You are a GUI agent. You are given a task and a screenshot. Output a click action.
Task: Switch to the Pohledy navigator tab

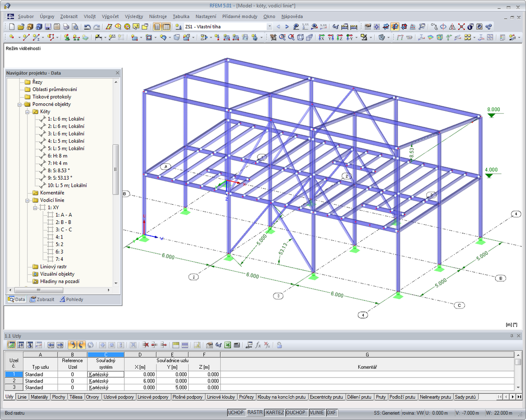tap(71, 299)
